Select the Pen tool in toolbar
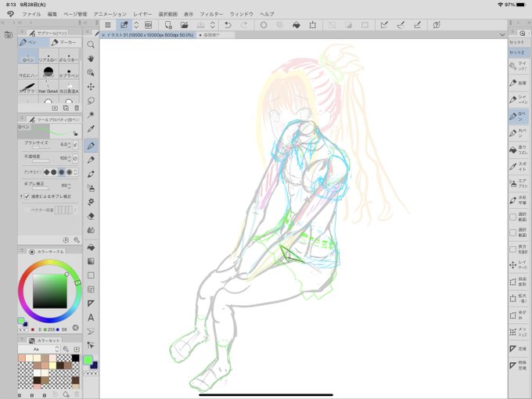 click(x=91, y=146)
